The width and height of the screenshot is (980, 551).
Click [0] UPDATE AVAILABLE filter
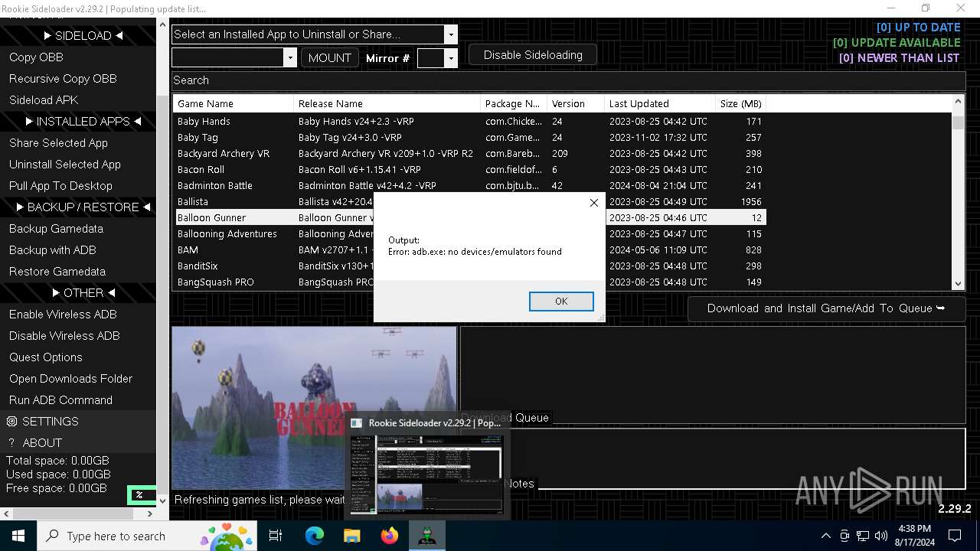[x=897, y=43]
